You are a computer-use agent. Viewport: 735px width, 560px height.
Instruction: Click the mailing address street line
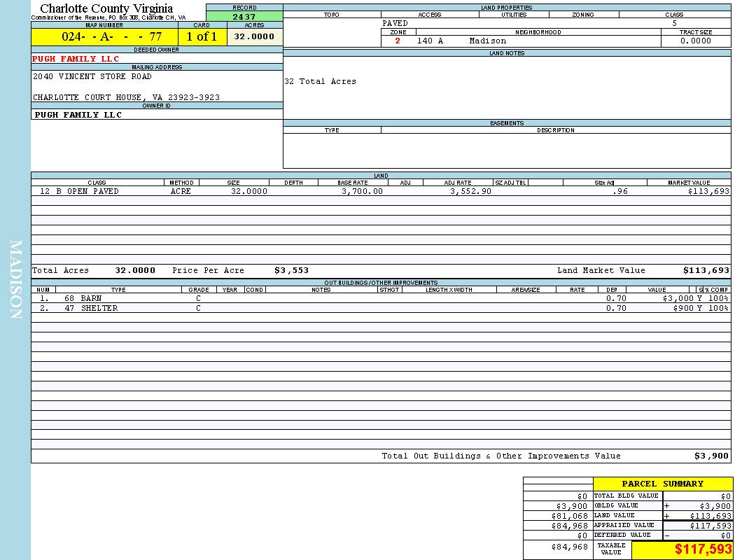point(92,76)
